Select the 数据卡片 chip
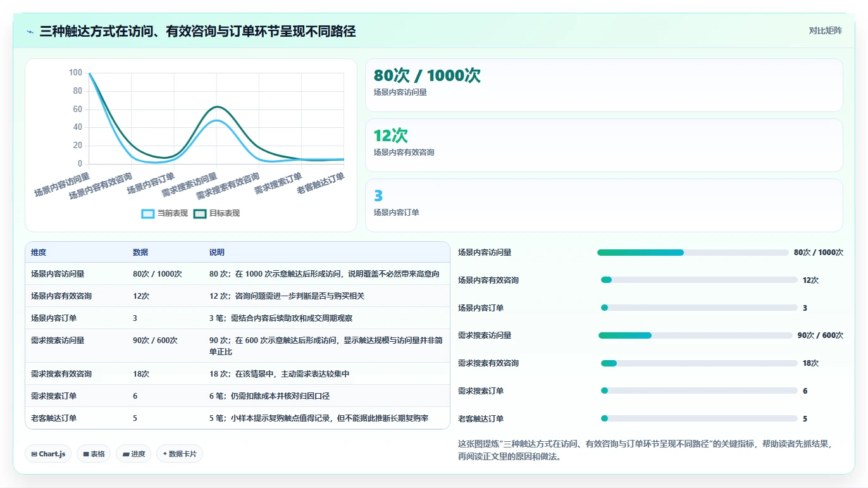This screenshot has width=868, height=488. coord(180,454)
